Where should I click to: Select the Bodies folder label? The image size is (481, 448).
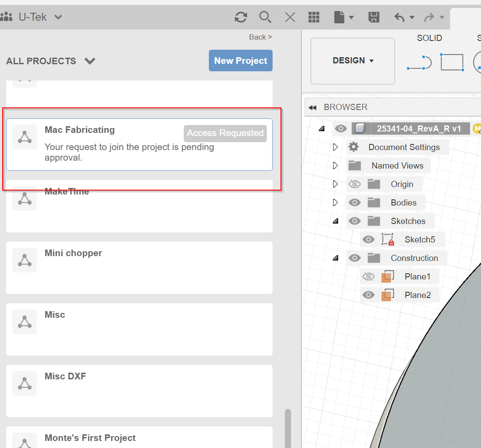point(403,203)
